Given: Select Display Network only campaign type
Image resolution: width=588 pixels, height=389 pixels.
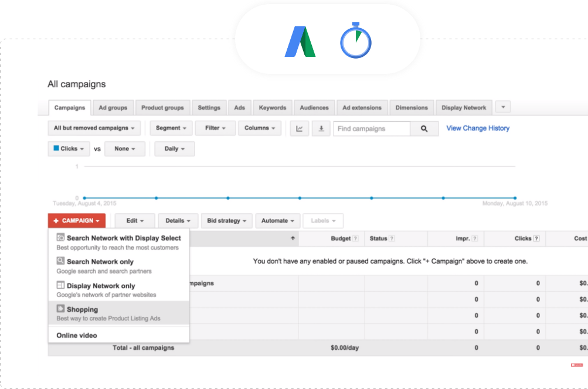Looking at the screenshot, I should coord(119,289).
